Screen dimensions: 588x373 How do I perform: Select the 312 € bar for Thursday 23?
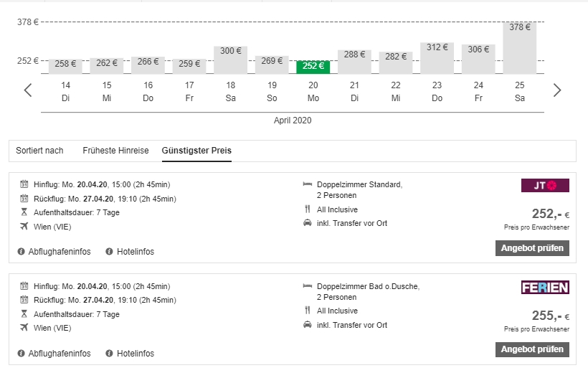(437, 58)
